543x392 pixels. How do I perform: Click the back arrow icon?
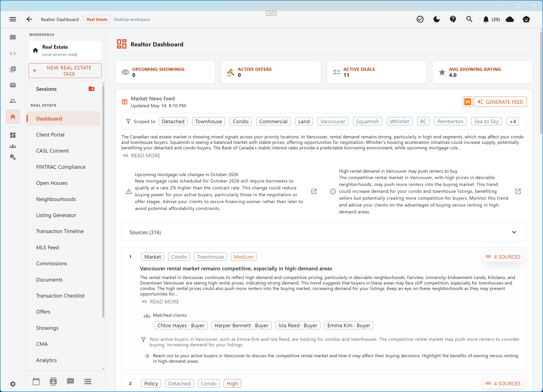point(29,19)
